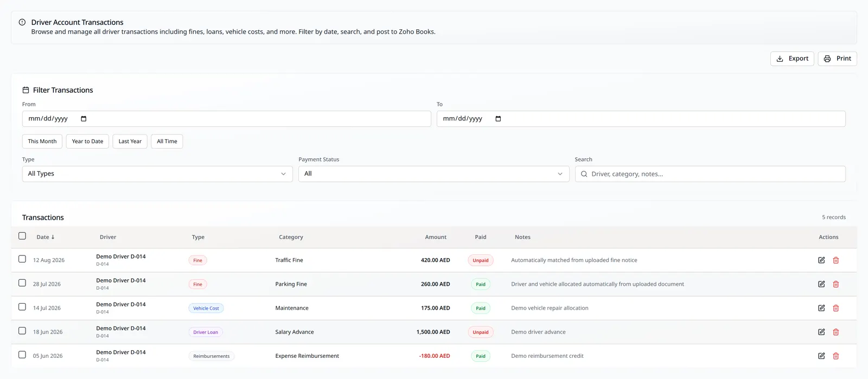Edit the Maintenance vehicle cost transaction

821,308
